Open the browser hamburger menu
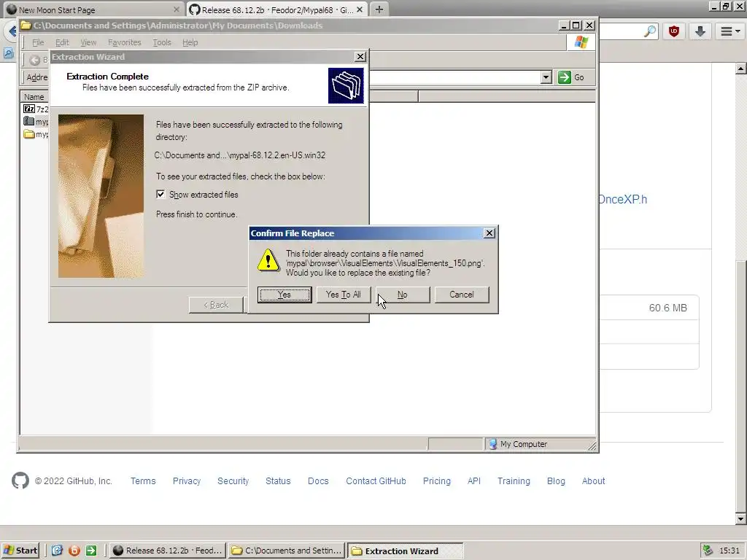The height and width of the screenshot is (560, 747). point(729,31)
